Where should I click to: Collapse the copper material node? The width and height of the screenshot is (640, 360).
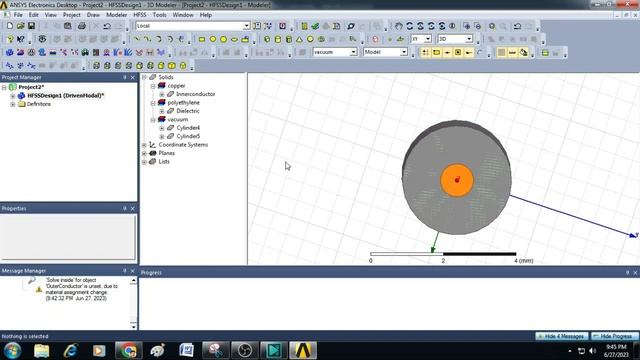click(x=153, y=86)
